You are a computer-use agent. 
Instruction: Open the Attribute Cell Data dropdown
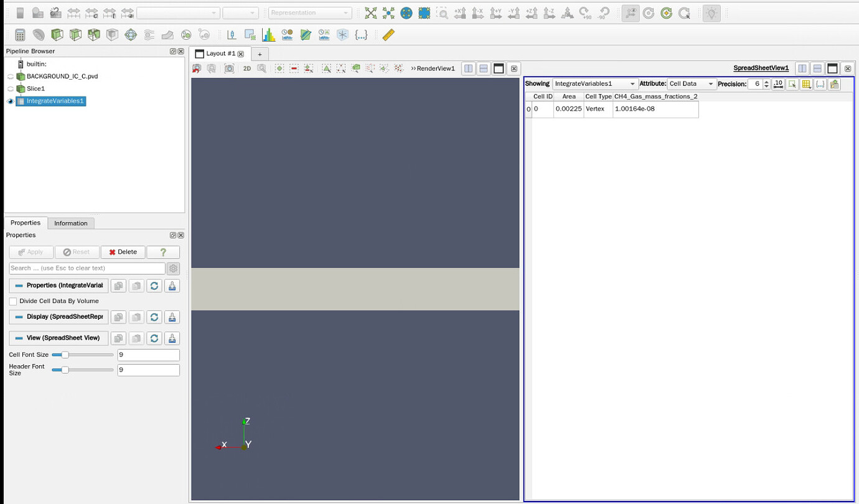coord(691,84)
